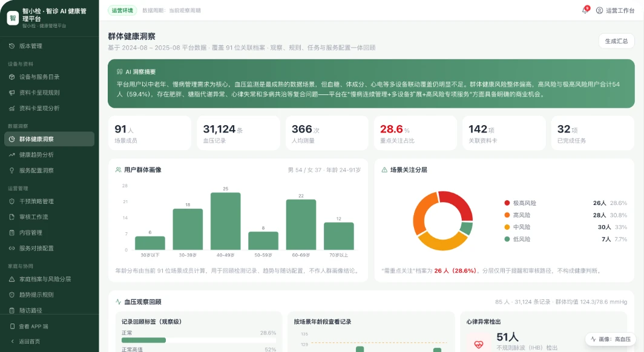The height and width of the screenshot is (352, 644).
Task: Click the 31,124 血压记录 card
Action: pos(238,133)
